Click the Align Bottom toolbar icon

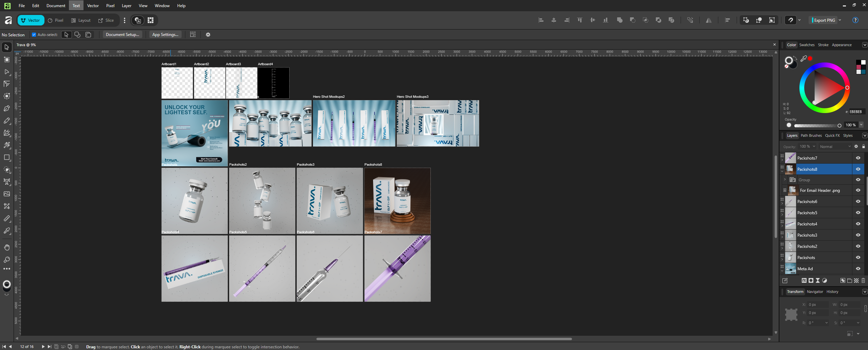click(606, 20)
